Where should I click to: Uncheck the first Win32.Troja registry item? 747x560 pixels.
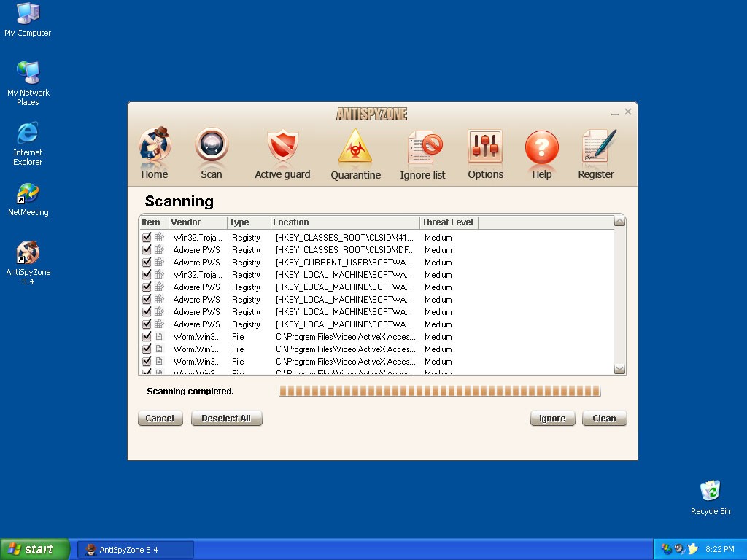click(147, 237)
